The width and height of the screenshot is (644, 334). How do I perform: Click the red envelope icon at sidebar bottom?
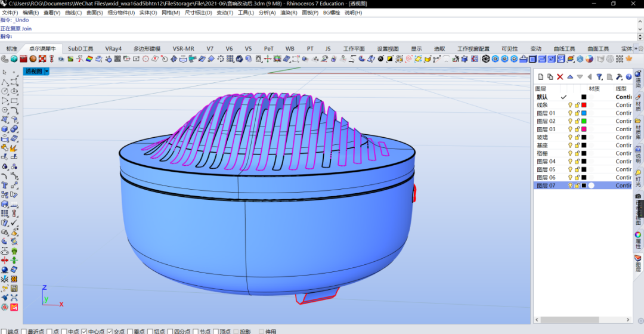(14, 307)
